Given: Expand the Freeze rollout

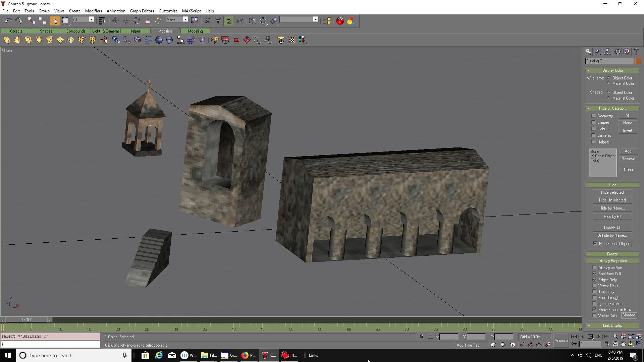Looking at the screenshot, I should pos(612,254).
